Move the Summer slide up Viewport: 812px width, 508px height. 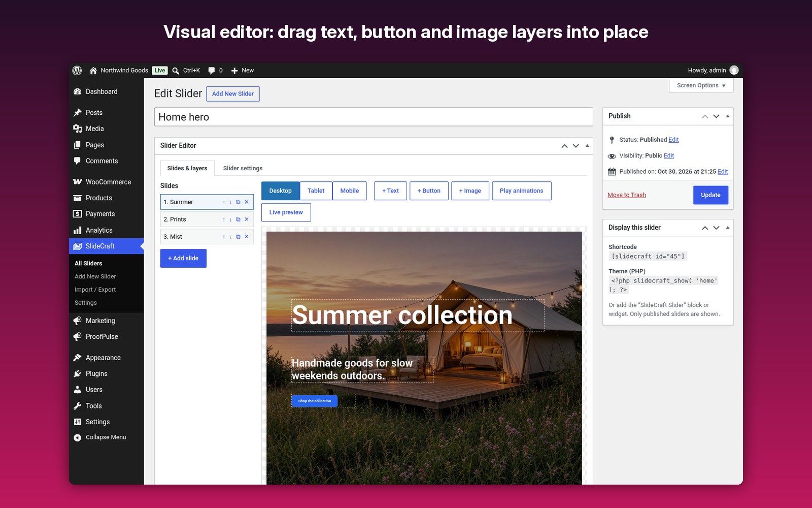(224, 202)
